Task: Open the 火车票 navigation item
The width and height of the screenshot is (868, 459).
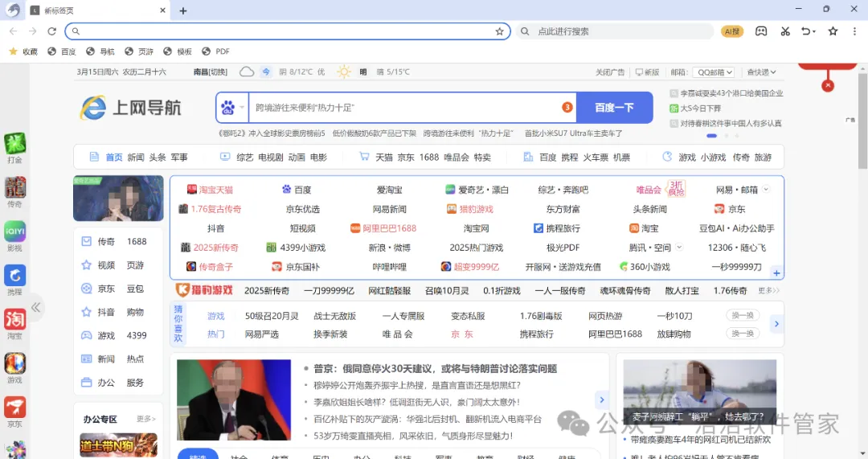Action: (595, 158)
